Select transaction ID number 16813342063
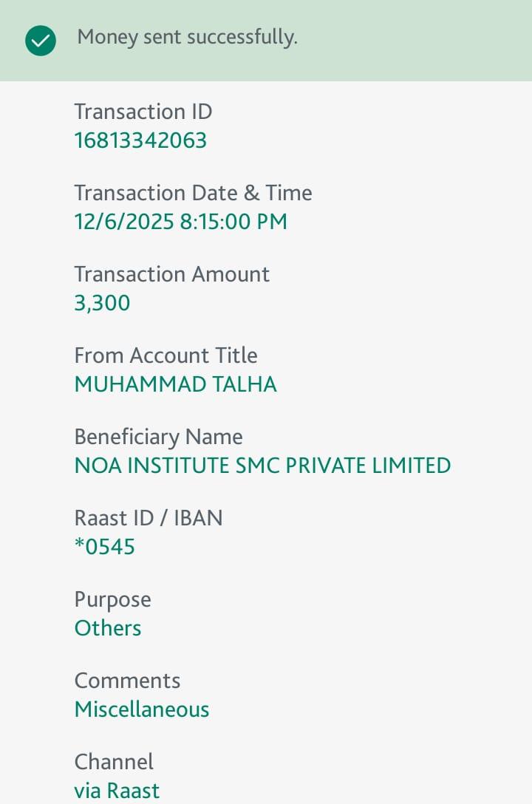Screen dimensions: 532x804 click(x=140, y=140)
